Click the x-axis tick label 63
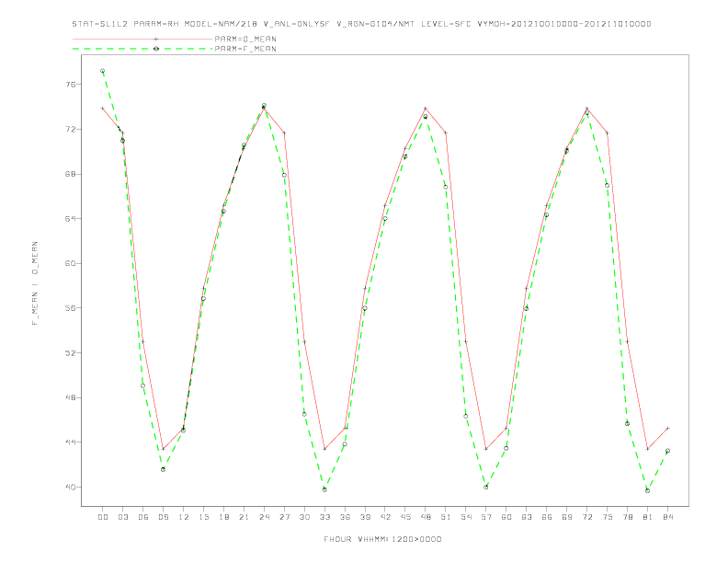The width and height of the screenshot is (728, 563). pos(527,517)
